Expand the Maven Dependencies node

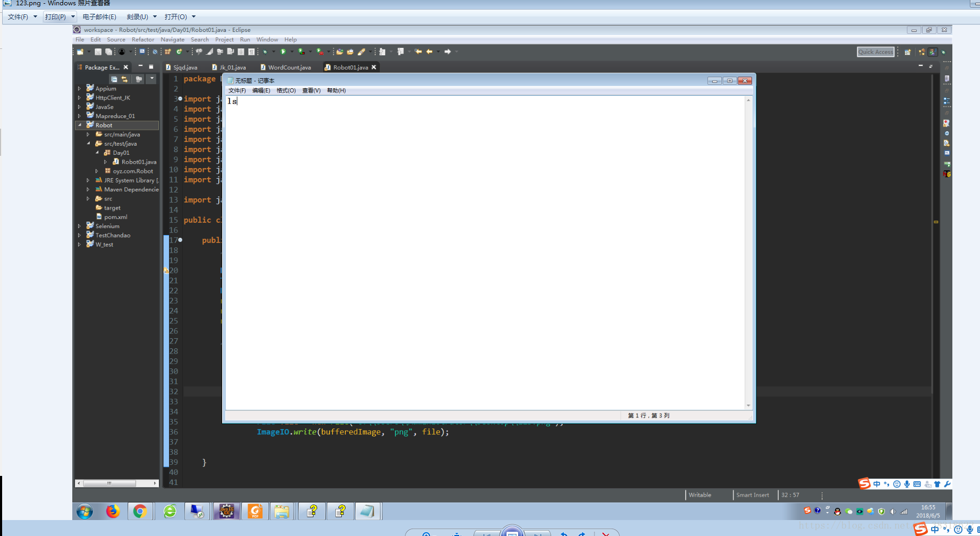[88, 189]
